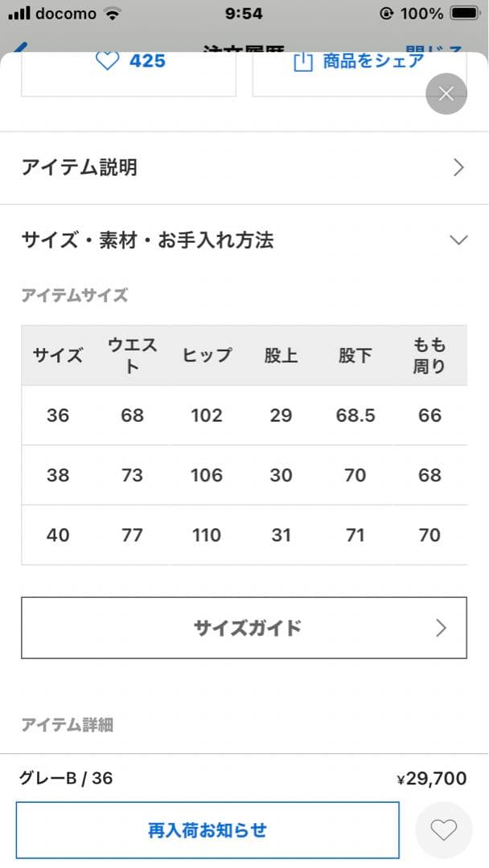Select the size 38 table row
The height and width of the screenshot is (868, 489).
[244, 475]
